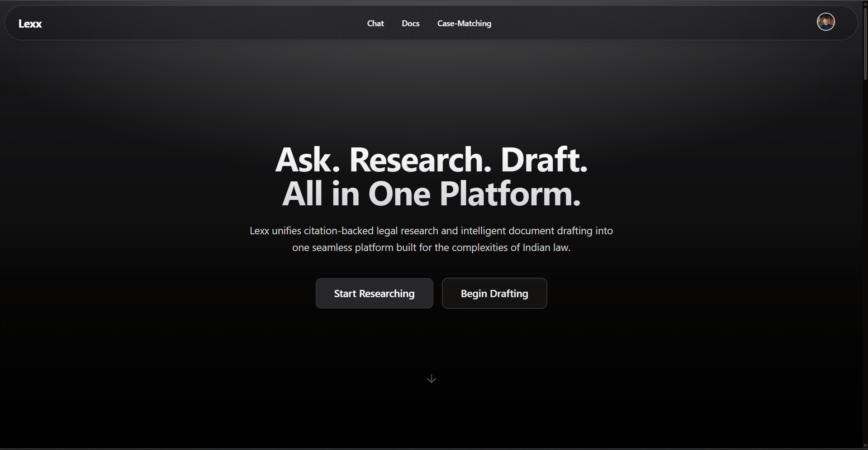Click the Lexx logo in the navbar
The width and height of the screenshot is (868, 450).
point(30,24)
